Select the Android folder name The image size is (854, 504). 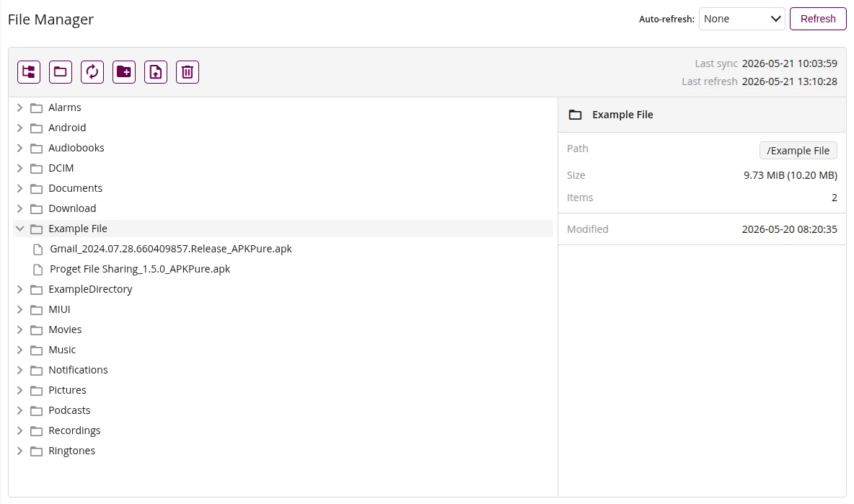click(67, 128)
